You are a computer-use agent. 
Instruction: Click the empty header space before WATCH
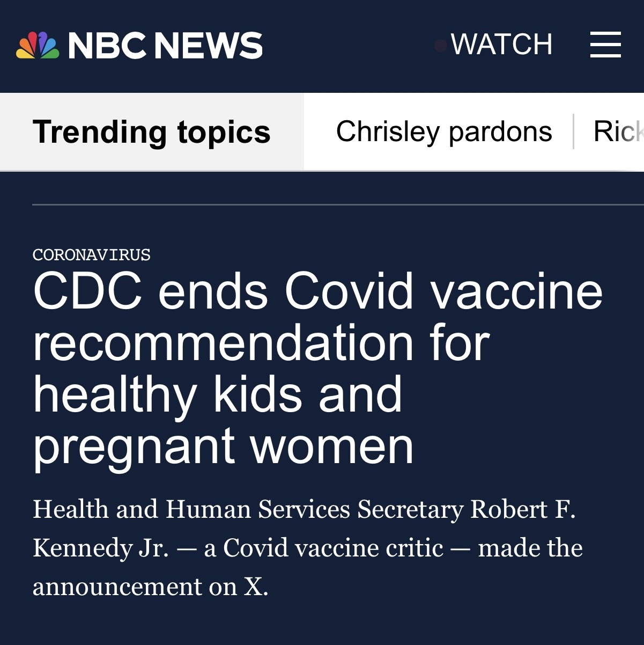(349, 46)
